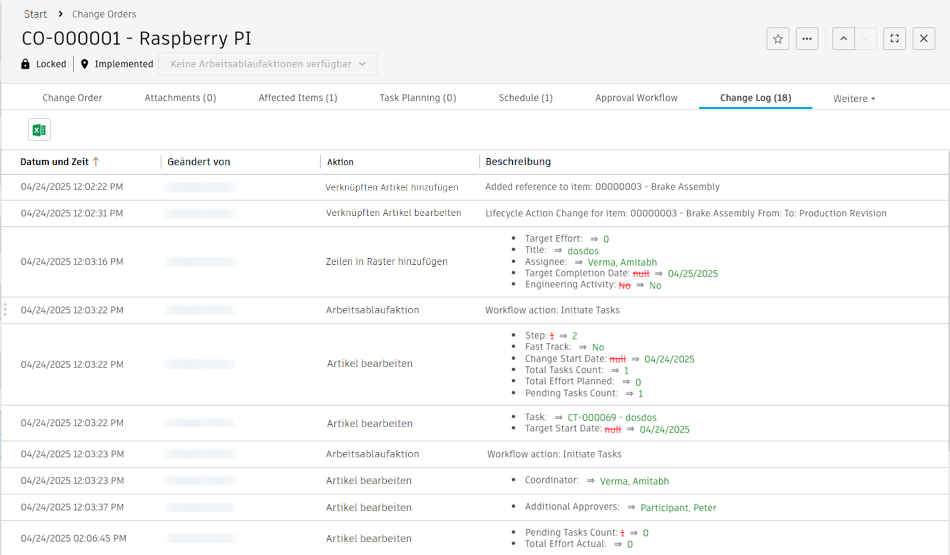The height and width of the screenshot is (555, 950).
Task: Select the 12:03:16 PM log row date
Action: point(71,262)
